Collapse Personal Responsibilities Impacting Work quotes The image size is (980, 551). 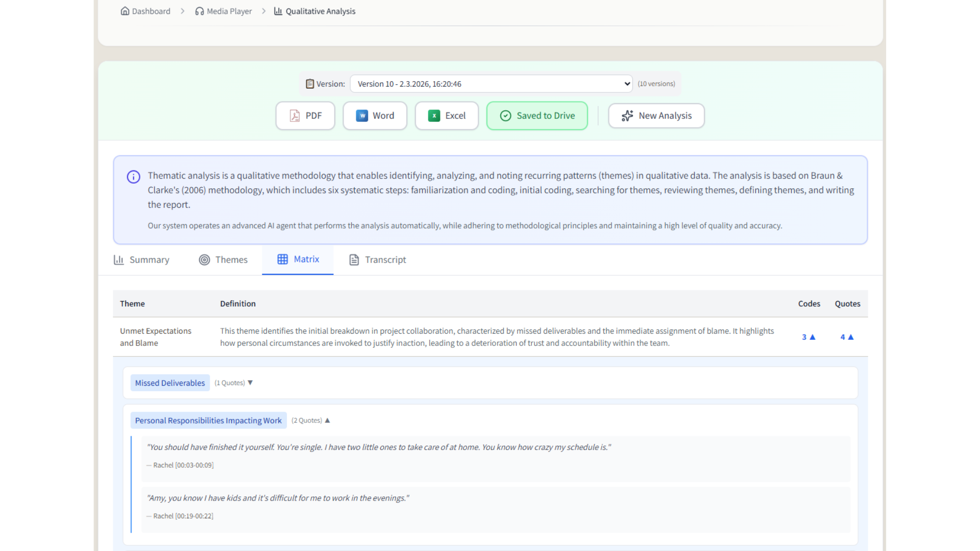[x=327, y=420]
